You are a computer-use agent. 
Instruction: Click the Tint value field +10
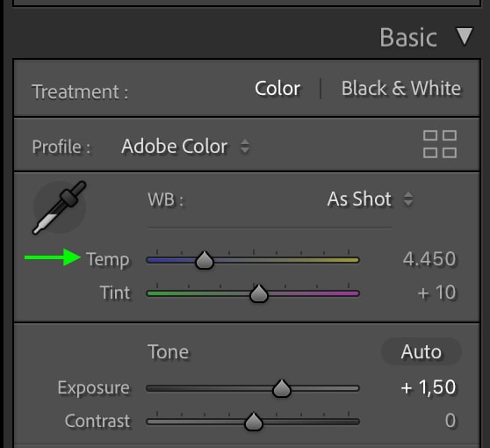(x=436, y=293)
